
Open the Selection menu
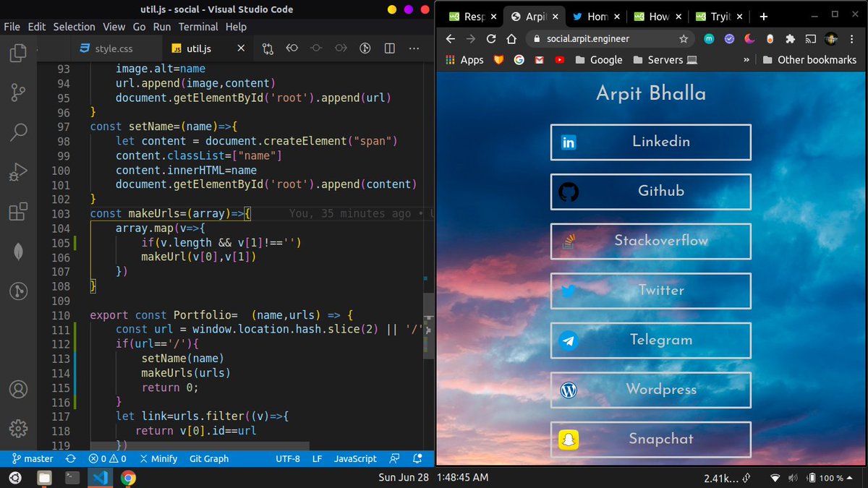[74, 27]
